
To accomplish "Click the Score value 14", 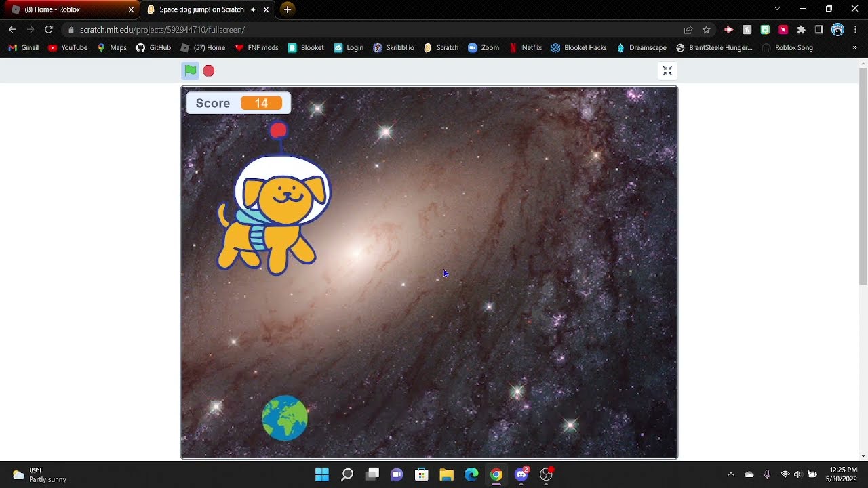I will point(261,103).
